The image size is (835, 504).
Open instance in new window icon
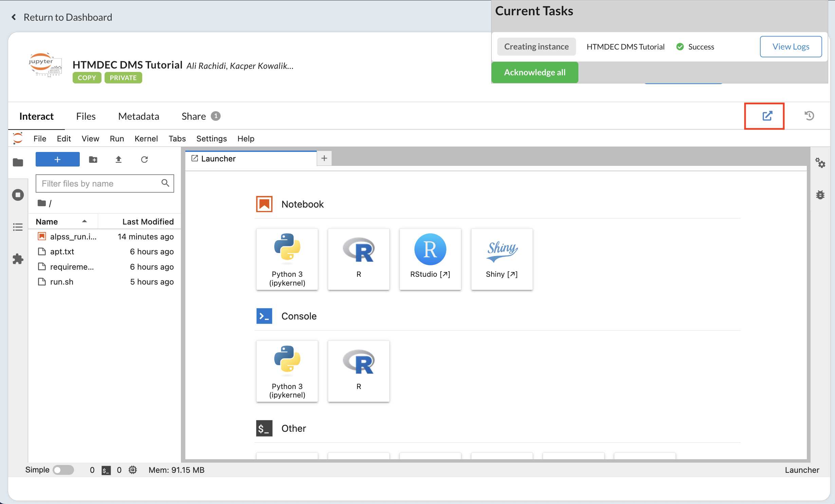pyautogui.click(x=767, y=116)
